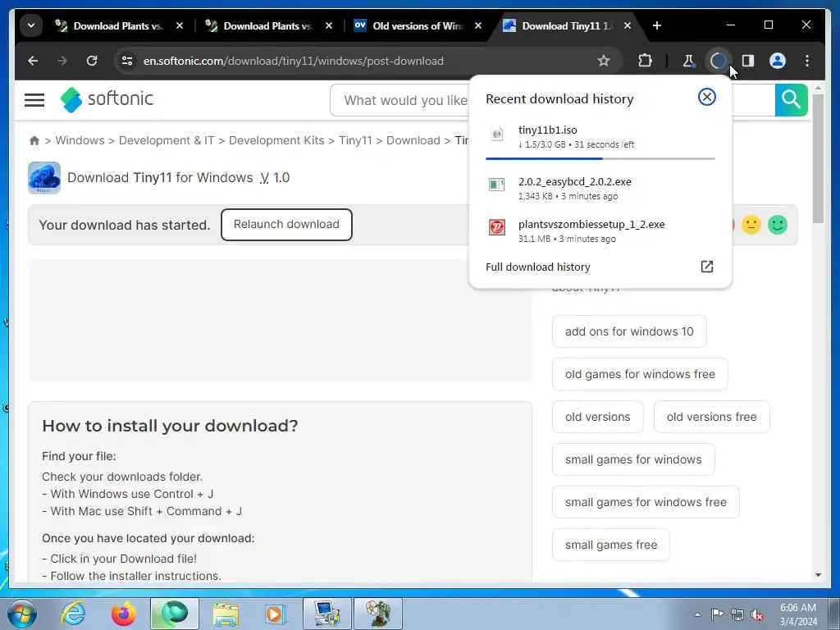Click the Tiny11 app thumbnail icon
Image resolution: width=840 pixels, height=630 pixels.
[44, 178]
